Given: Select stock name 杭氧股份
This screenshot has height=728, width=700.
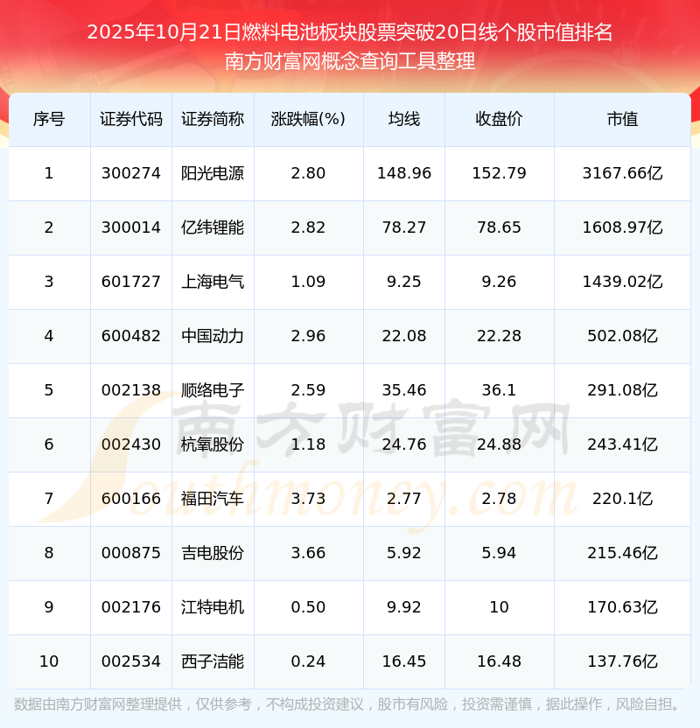Looking at the screenshot, I should (x=213, y=444).
